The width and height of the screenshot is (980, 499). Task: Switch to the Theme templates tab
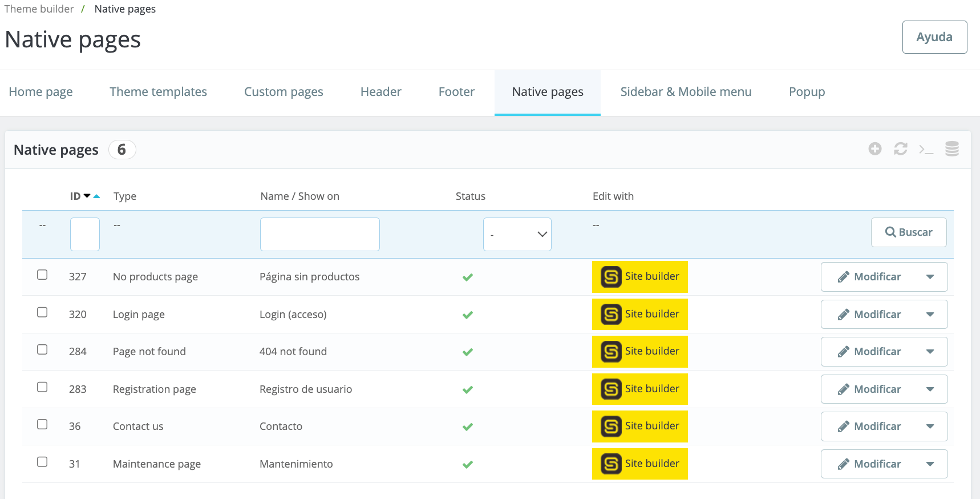158,92
